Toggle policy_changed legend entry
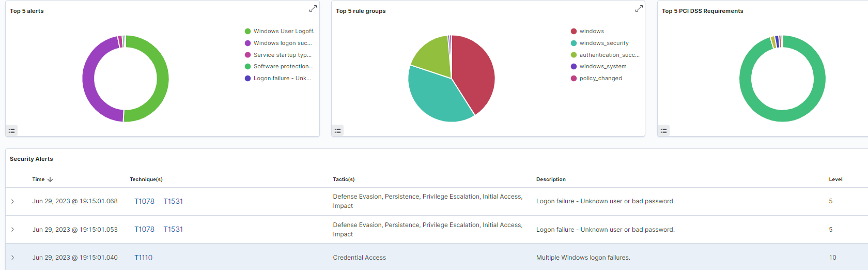 [x=600, y=79]
